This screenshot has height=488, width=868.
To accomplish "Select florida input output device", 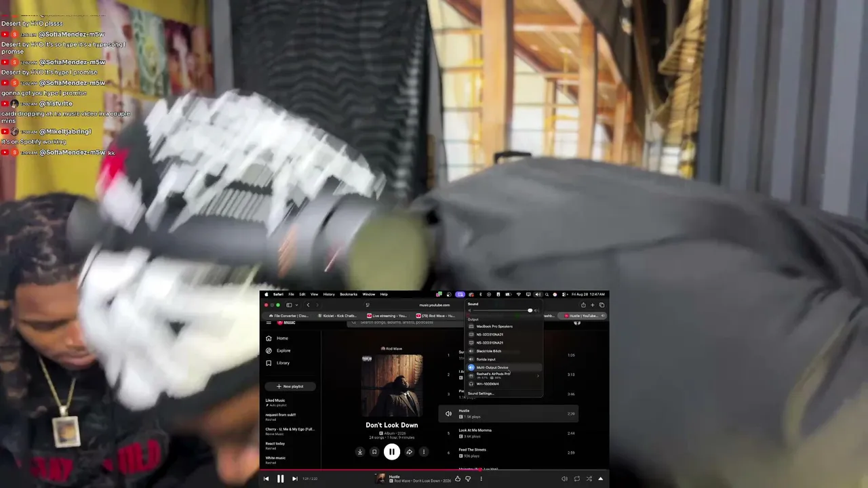I will coord(505,359).
